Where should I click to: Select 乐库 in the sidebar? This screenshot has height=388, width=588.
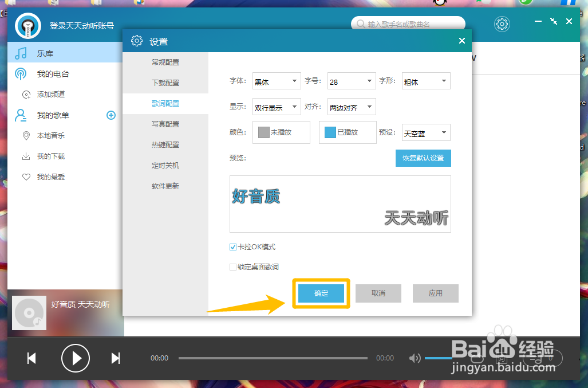(x=65, y=53)
